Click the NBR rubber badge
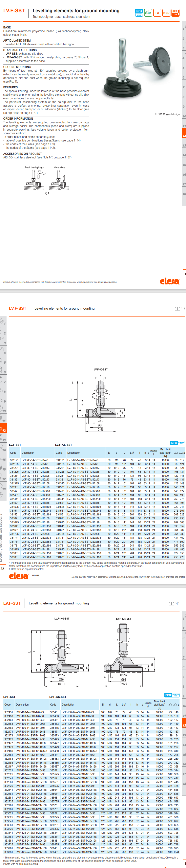The width and height of the screenshot is (186, 868). pos(166,13)
